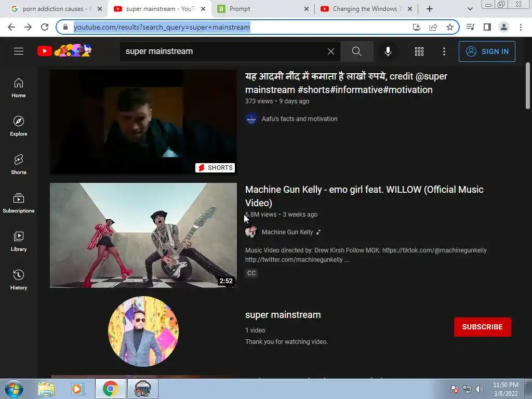Open Machine Gun Kelly channel name
The image size is (532, 399).
(287, 232)
